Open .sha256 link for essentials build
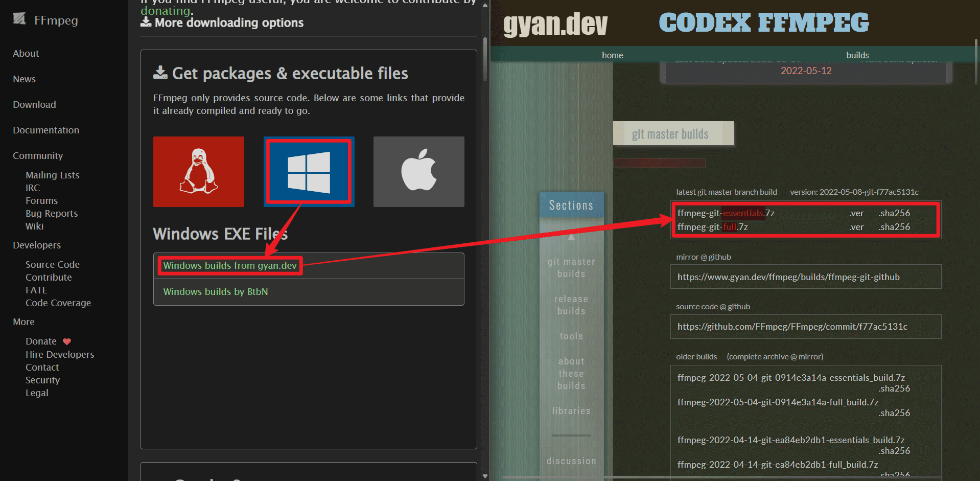Screen dimensions: 980x481 click(894, 213)
